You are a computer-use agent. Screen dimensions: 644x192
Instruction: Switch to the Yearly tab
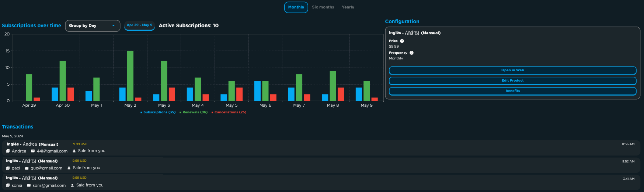[x=348, y=7]
